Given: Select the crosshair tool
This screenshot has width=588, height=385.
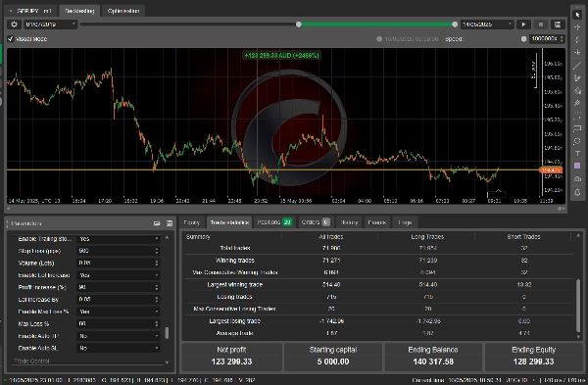Looking at the screenshot, I should click(x=577, y=27).
